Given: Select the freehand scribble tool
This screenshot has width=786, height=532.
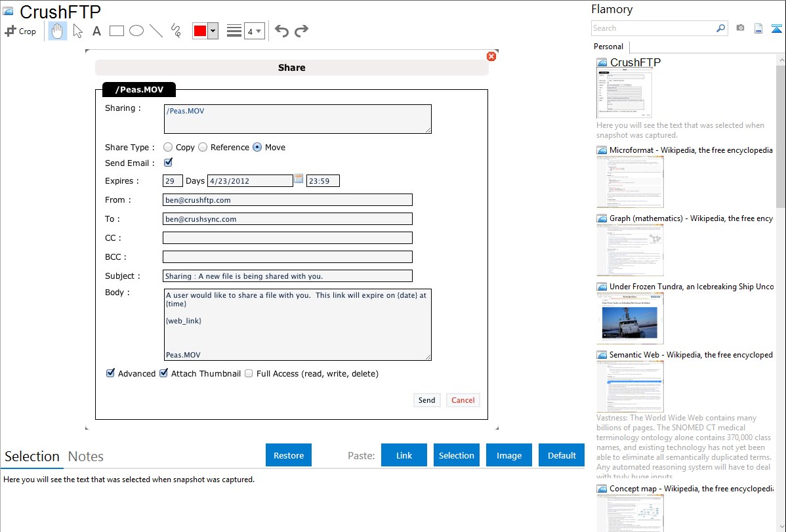Looking at the screenshot, I should 176,31.
